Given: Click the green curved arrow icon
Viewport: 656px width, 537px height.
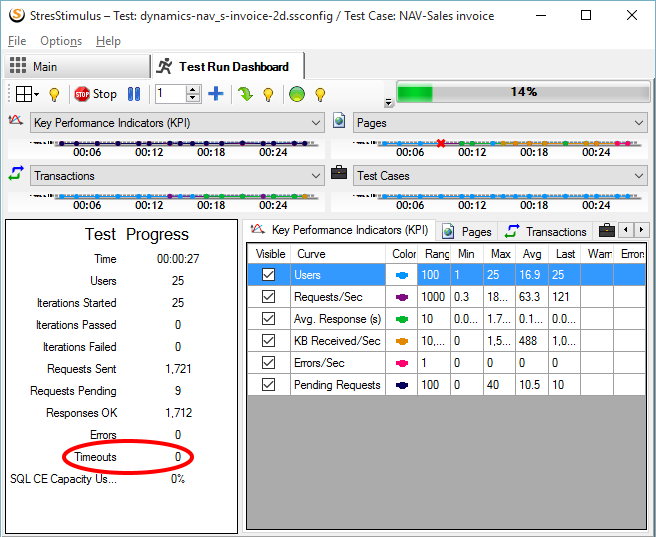Looking at the screenshot, I should [245, 94].
